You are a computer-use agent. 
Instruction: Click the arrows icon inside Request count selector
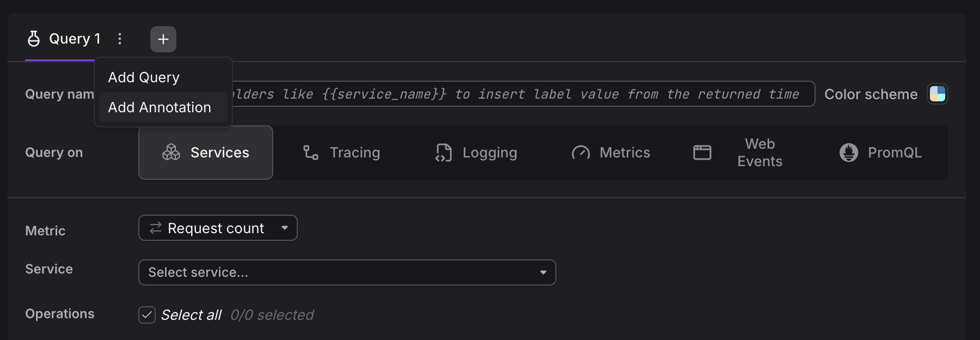154,228
